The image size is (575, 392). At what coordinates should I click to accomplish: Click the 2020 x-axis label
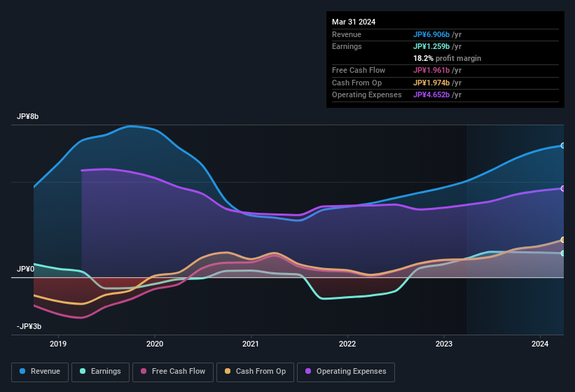154,344
